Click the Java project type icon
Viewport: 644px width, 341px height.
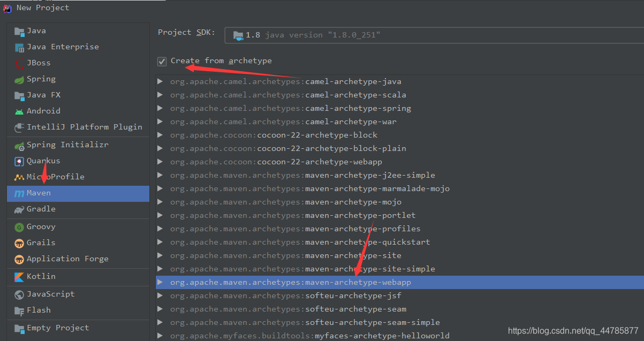[19, 31]
